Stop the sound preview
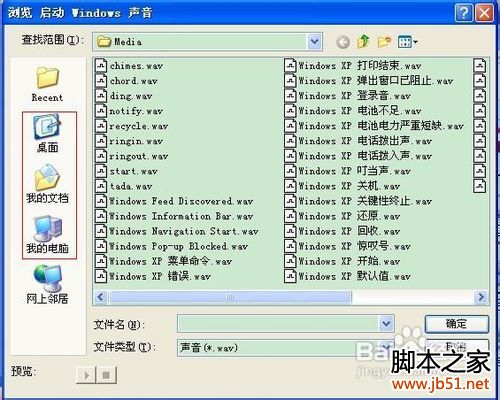500x400 pixels. pos(107,375)
